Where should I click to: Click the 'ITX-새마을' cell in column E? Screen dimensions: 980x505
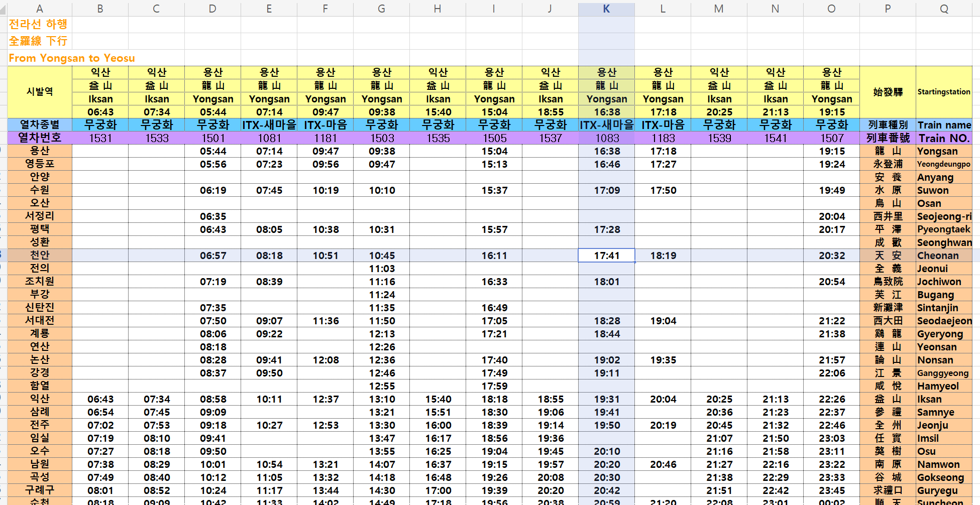coord(269,125)
